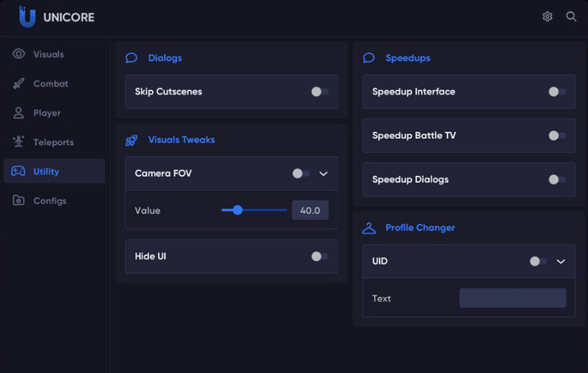Click the UID Text input field
The width and height of the screenshot is (588, 373).
[513, 298]
